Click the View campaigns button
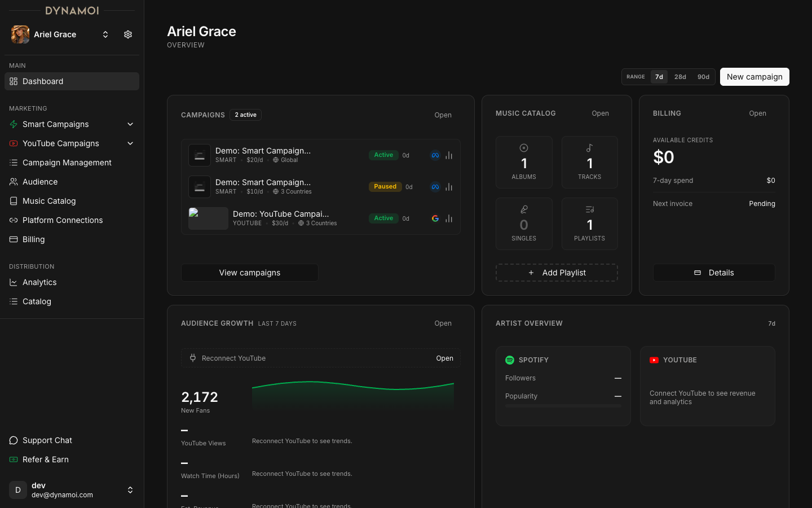 pos(249,273)
